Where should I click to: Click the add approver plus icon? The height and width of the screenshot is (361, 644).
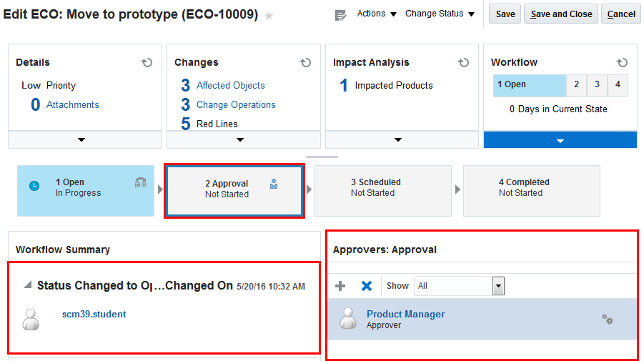point(340,286)
